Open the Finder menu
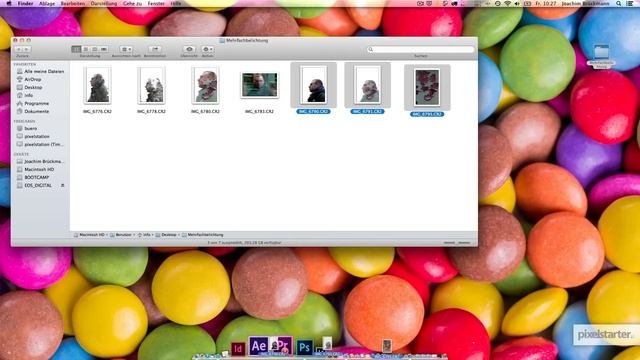The height and width of the screenshot is (360, 640). tap(25, 3)
